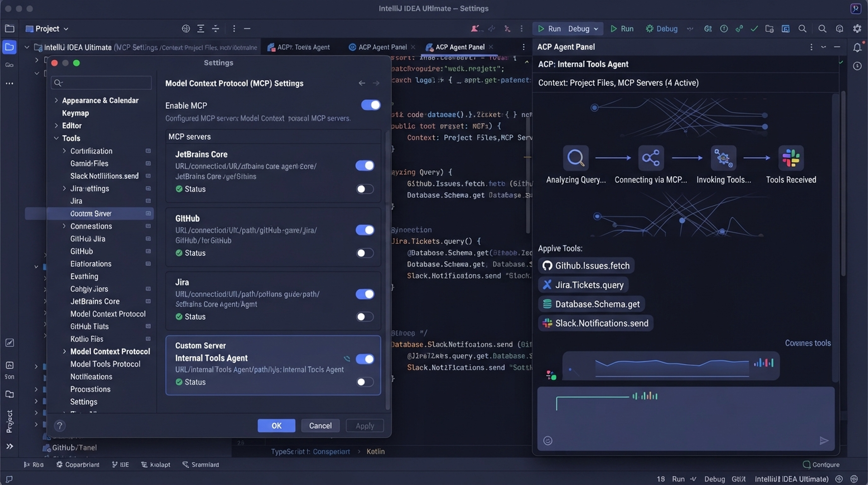Click the OK button

click(276, 426)
